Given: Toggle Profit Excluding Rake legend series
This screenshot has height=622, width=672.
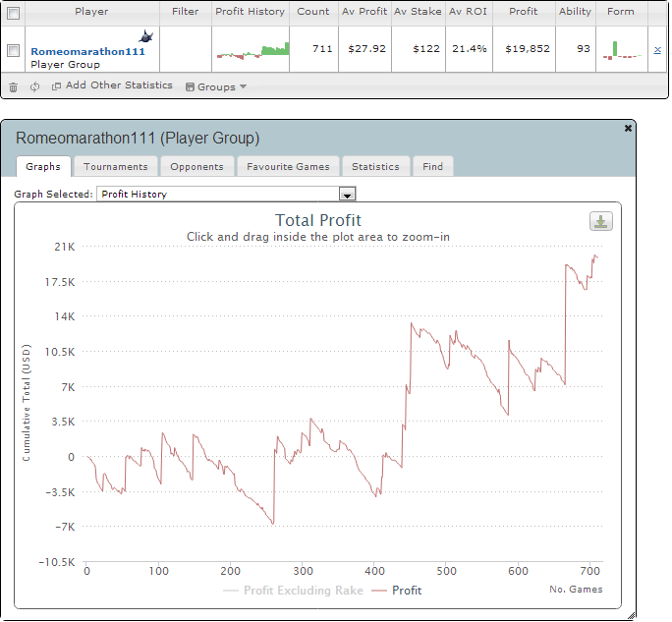Looking at the screenshot, I should click(x=293, y=591).
